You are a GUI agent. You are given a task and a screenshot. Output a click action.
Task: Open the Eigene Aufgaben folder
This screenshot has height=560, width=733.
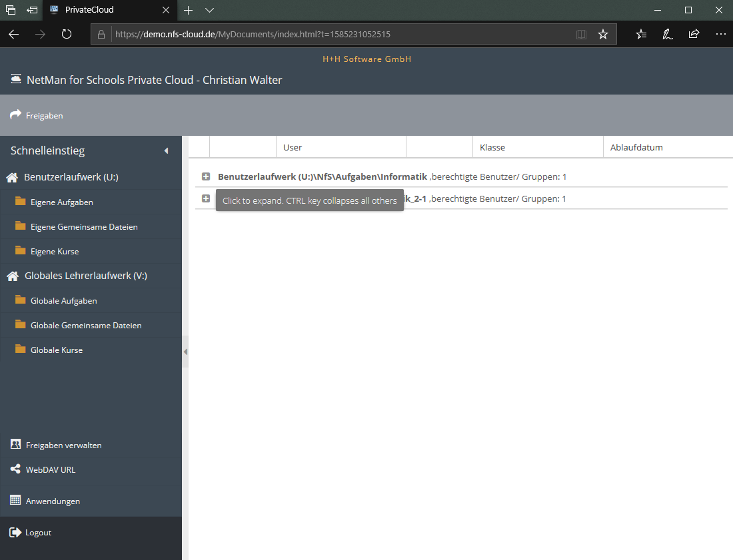[61, 202]
